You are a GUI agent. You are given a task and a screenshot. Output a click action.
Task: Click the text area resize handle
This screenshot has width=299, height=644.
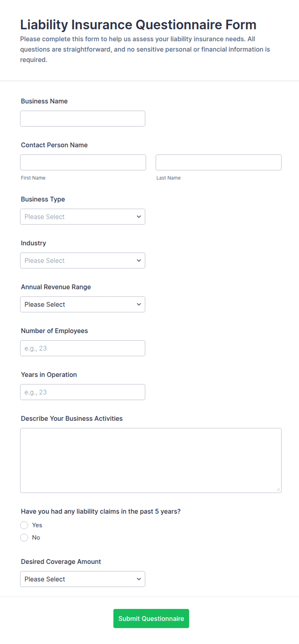click(x=278, y=489)
